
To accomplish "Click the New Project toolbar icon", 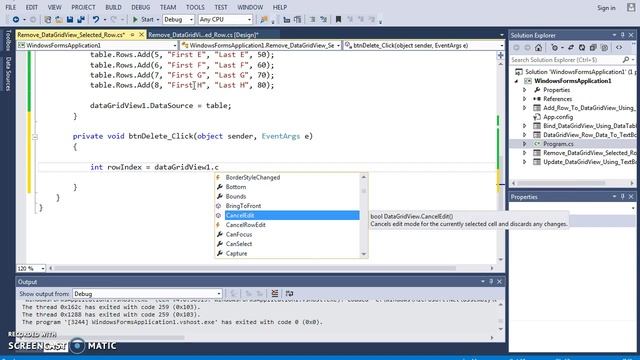I will [47, 19].
